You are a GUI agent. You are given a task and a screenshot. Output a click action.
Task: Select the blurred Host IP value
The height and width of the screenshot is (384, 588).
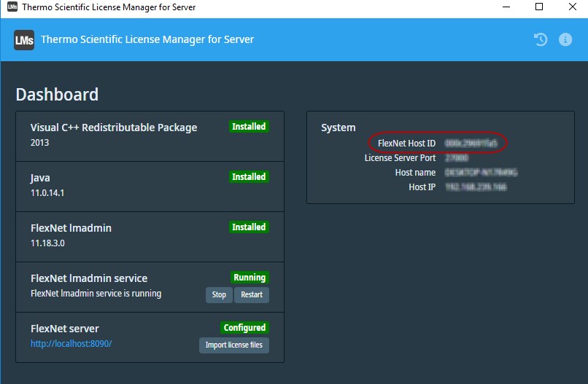475,187
